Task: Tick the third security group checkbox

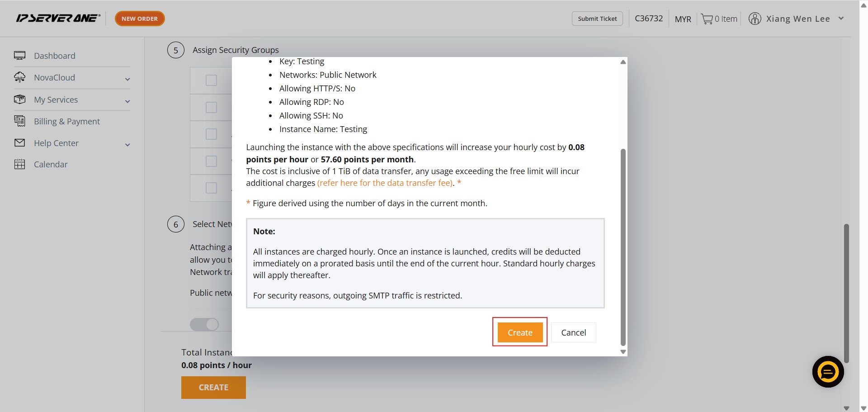Action: pyautogui.click(x=211, y=134)
